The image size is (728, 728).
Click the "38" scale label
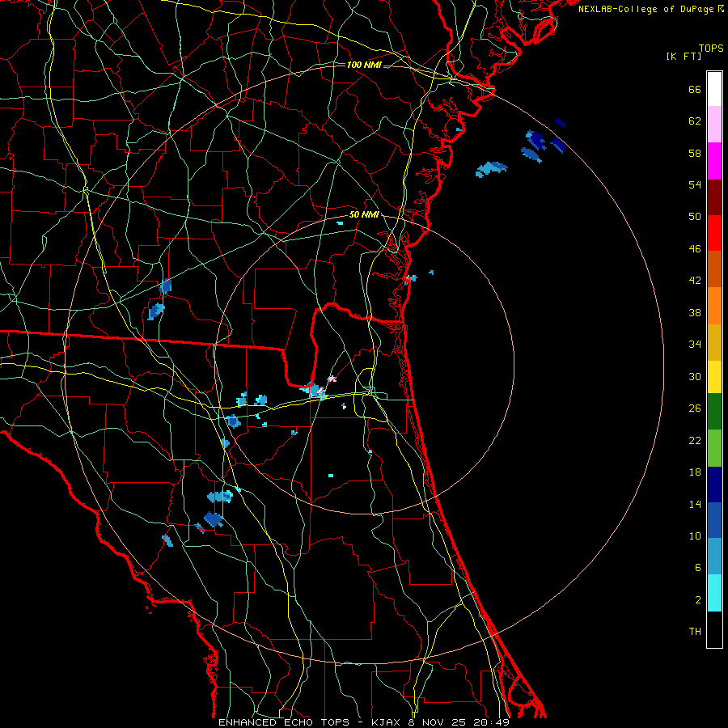tap(695, 312)
